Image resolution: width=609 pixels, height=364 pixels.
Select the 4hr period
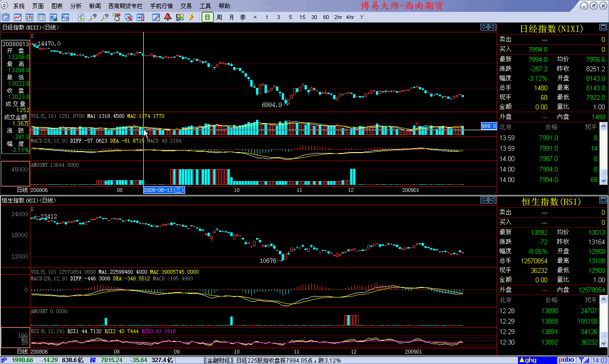(x=350, y=17)
